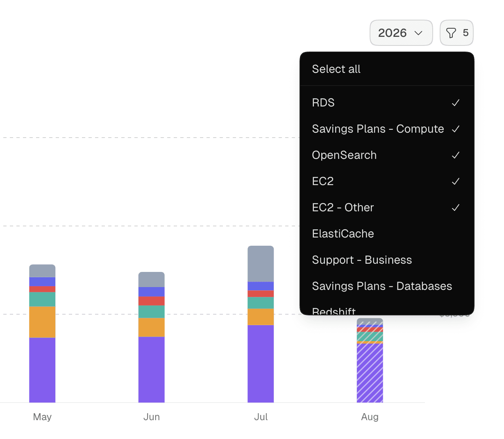Click the red segment of Jul bar
Viewport: 504px width, 439px height.
[x=261, y=294]
